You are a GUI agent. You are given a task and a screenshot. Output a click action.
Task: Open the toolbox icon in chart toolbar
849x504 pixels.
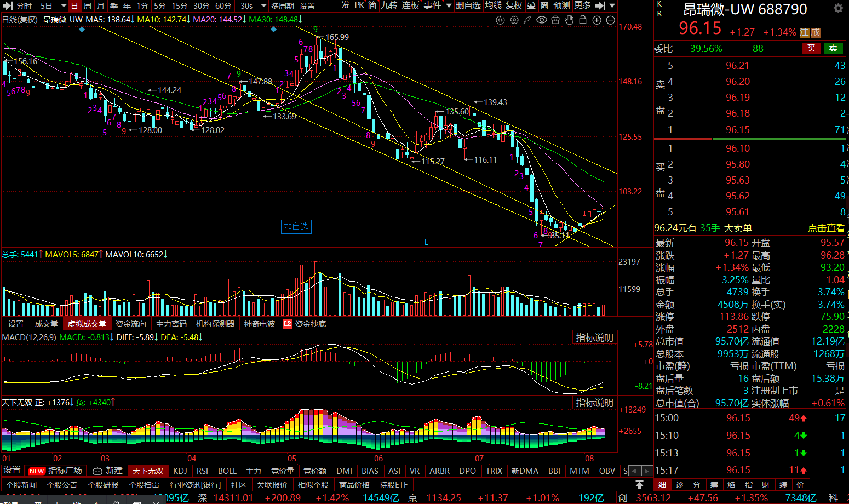click(555, 20)
